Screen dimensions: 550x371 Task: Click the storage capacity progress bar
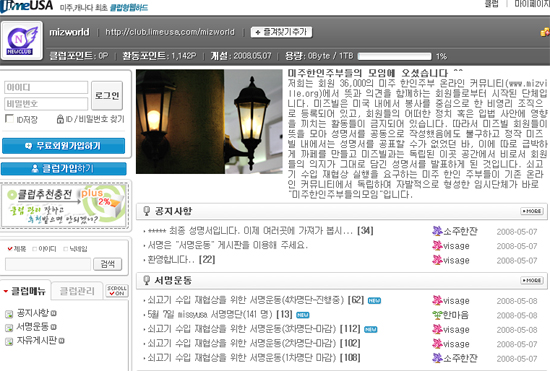pyautogui.click(x=394, y=56)
